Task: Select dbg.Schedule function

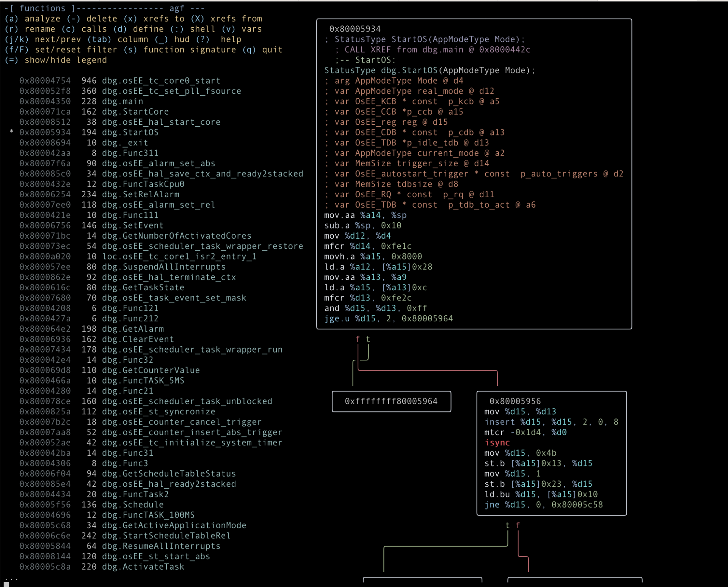Action: (x=91, y=505)
